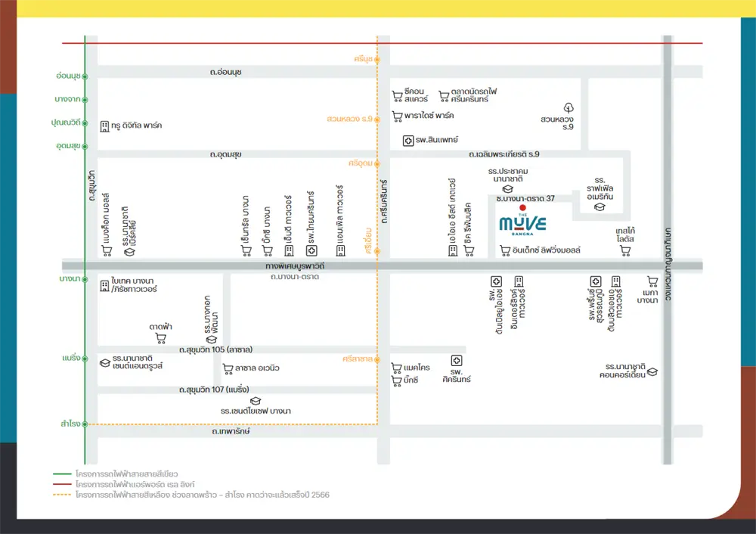Viewport: 756px width, 534px height.
Task: Click the cart icon beside อินเด็กซ์ ลิฟวิ่งมอลล์
Action: click(x=504, y=250)
